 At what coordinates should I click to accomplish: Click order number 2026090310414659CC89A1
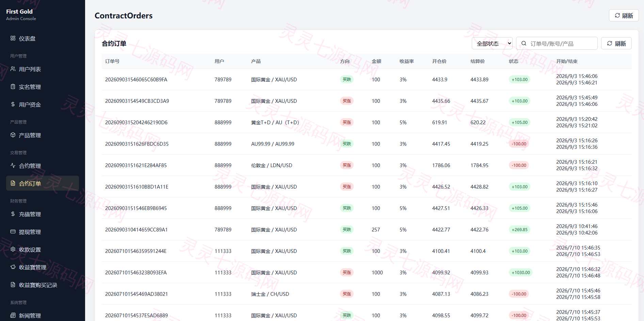coord(136,230)
